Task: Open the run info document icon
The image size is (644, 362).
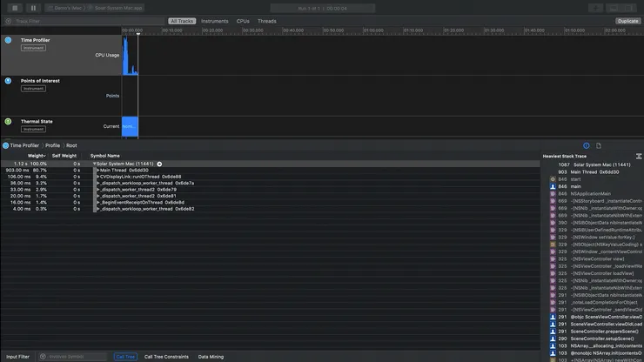Action: click(599, 145)
